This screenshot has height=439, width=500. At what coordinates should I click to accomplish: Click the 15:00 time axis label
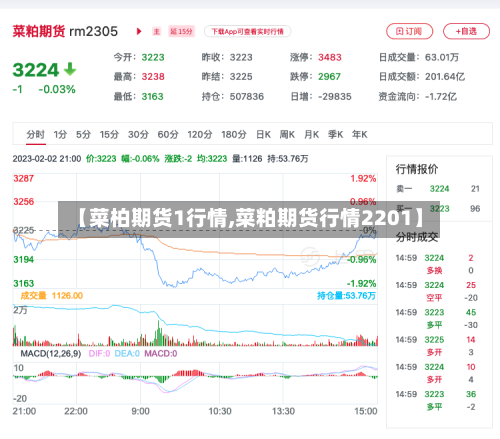pos(366,411)
